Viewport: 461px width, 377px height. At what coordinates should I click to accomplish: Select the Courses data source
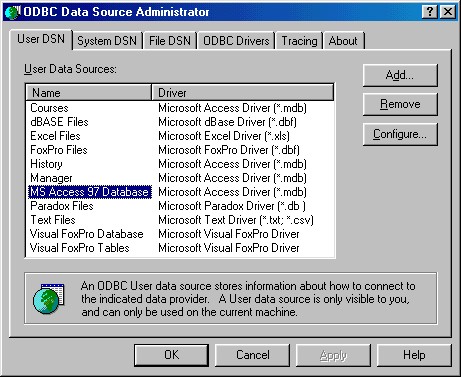49,108
